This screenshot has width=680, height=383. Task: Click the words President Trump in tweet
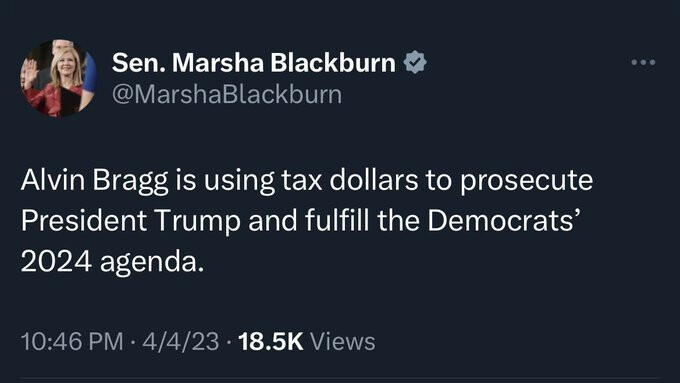[x=131, y=220]
